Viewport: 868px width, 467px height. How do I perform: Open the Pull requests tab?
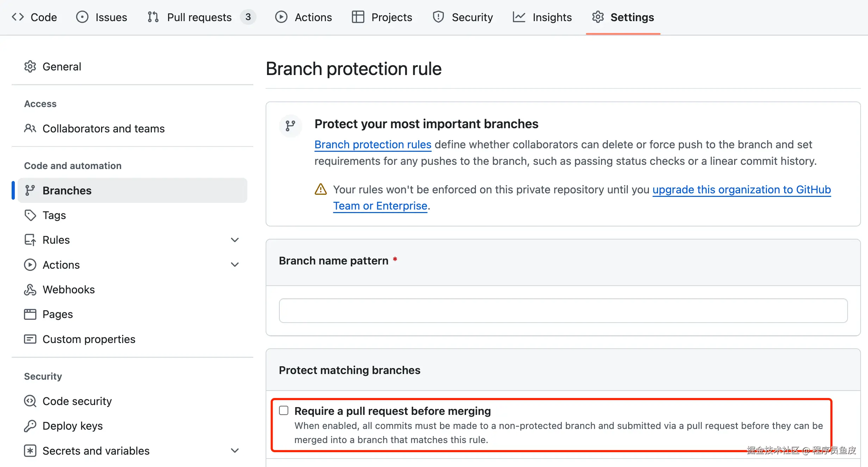[199, 17]
